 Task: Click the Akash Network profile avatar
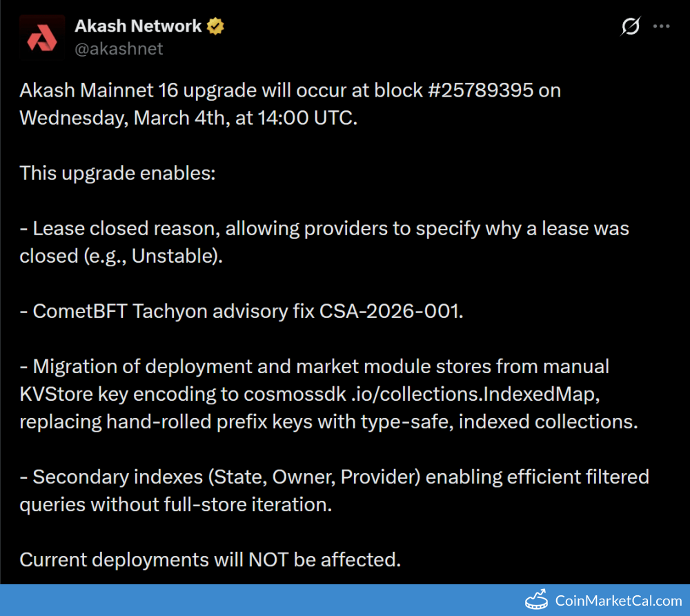[42, 37]
